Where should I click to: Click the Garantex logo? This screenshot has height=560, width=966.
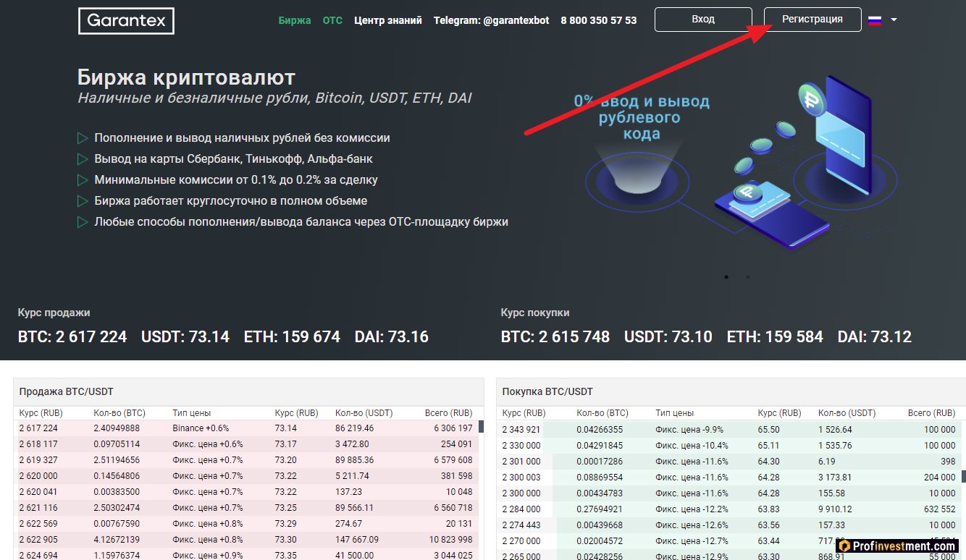pos(126,21)
